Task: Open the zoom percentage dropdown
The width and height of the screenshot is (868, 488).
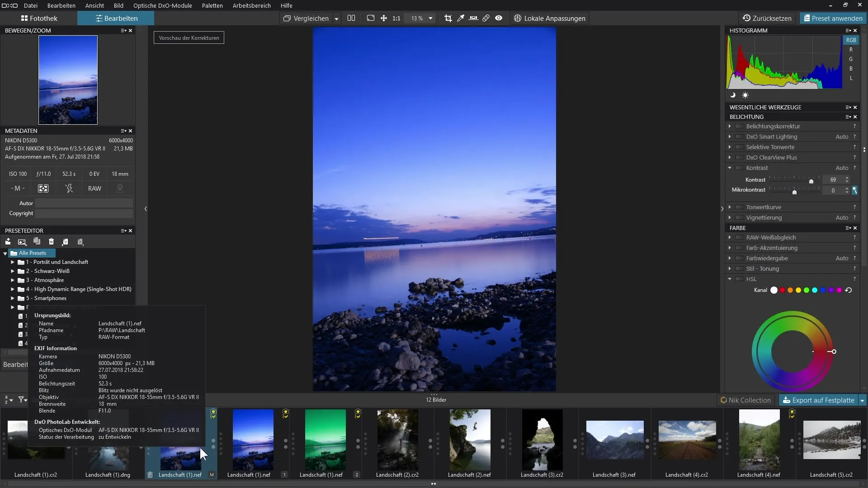Action: (x=430, y=19)
